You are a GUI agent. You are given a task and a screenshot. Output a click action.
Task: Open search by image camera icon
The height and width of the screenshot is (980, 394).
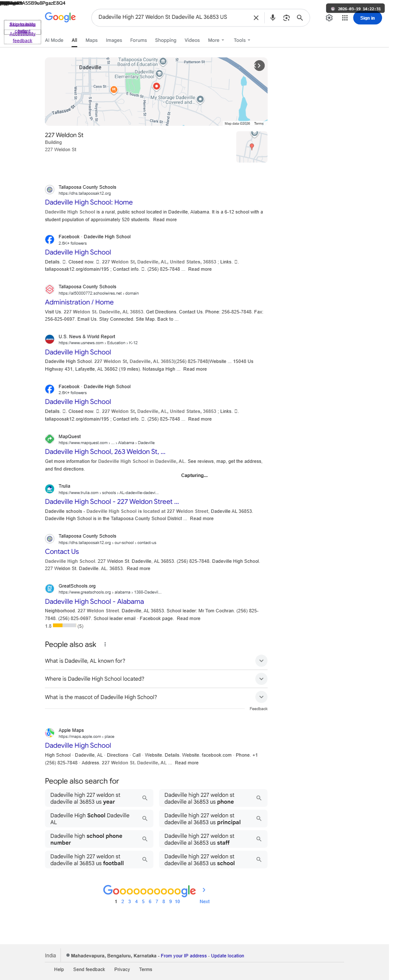click(x=286, y=18)
